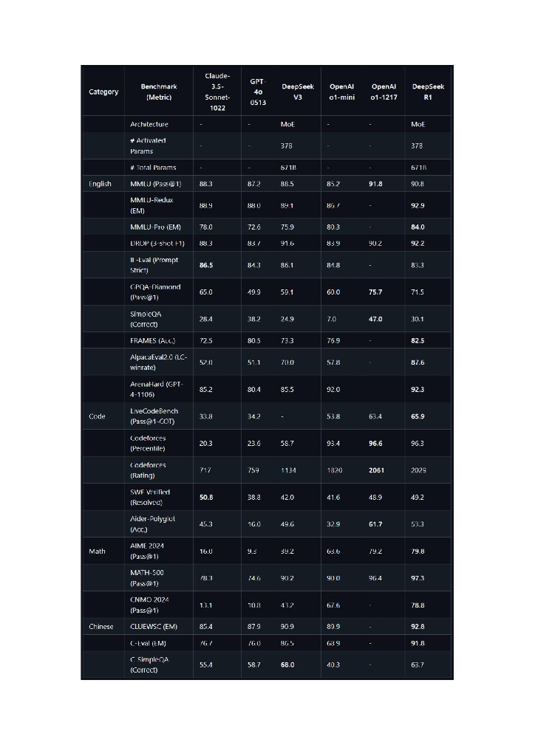Select the Chinese category cell

[101, 627]
